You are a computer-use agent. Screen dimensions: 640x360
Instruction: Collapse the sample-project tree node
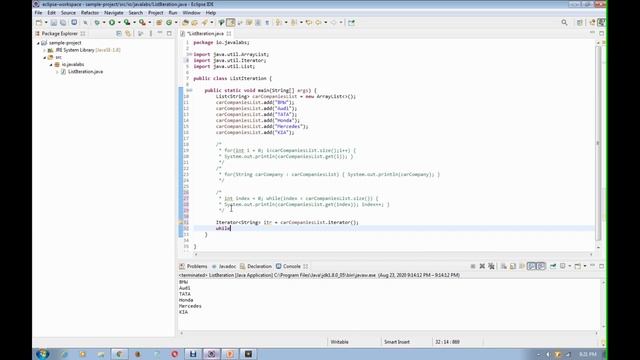pyautogui.click(x=38, y=43)
